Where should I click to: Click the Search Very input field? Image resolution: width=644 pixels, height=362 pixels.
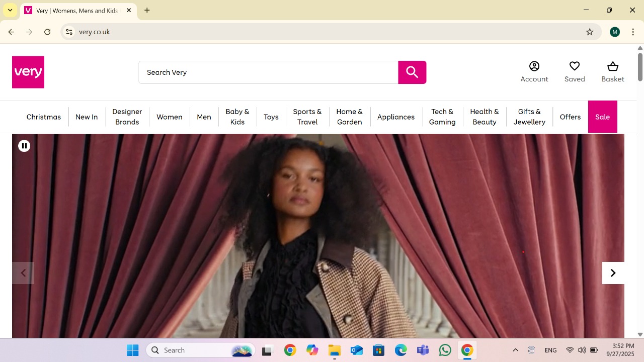268,72
